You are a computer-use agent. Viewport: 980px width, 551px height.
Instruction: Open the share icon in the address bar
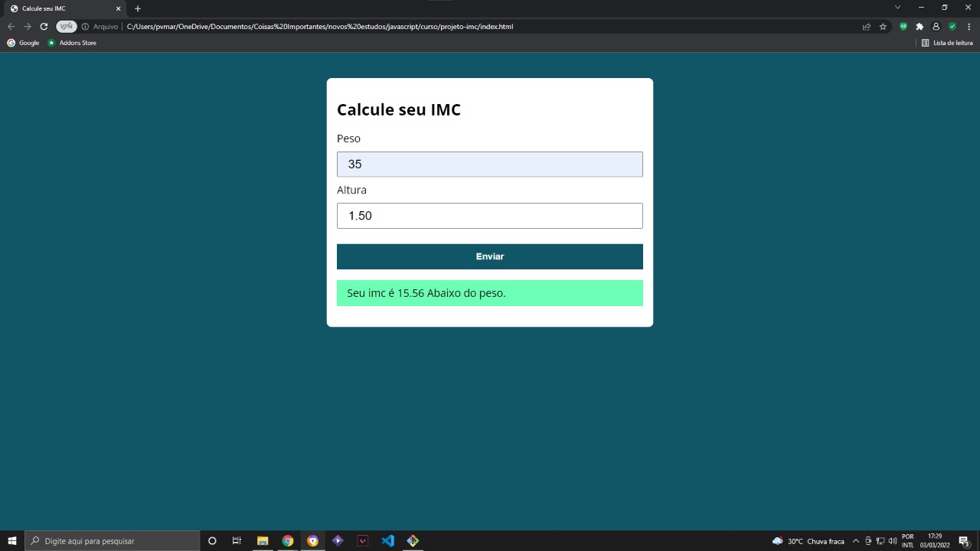[x=866, y=26]
